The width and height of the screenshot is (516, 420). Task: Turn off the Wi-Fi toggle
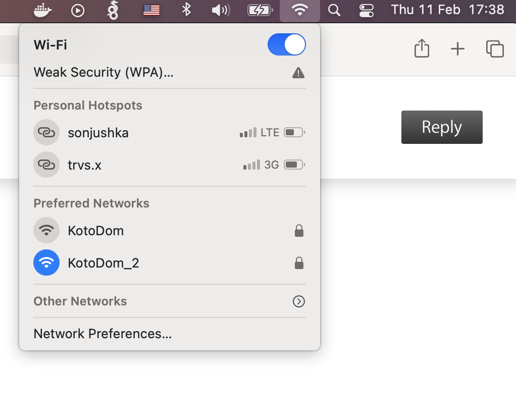click(x=286, y=44)
